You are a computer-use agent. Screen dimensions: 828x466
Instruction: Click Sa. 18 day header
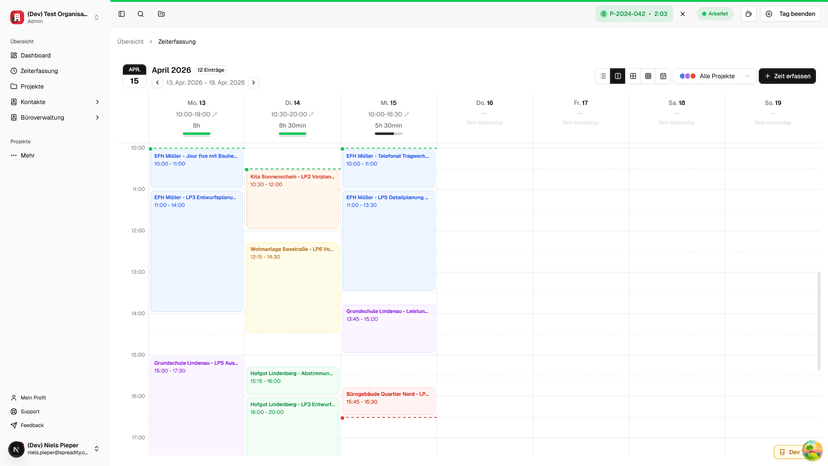coord(676,103)
